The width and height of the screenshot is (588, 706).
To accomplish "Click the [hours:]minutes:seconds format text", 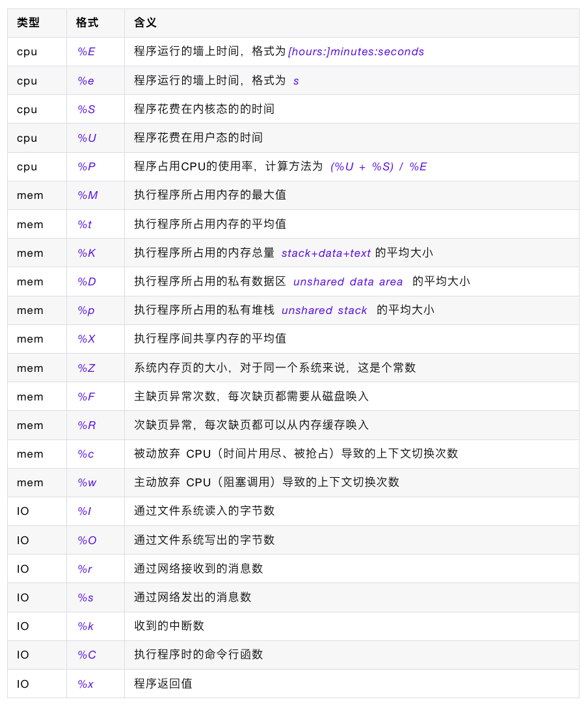I will tap(356, 51).
